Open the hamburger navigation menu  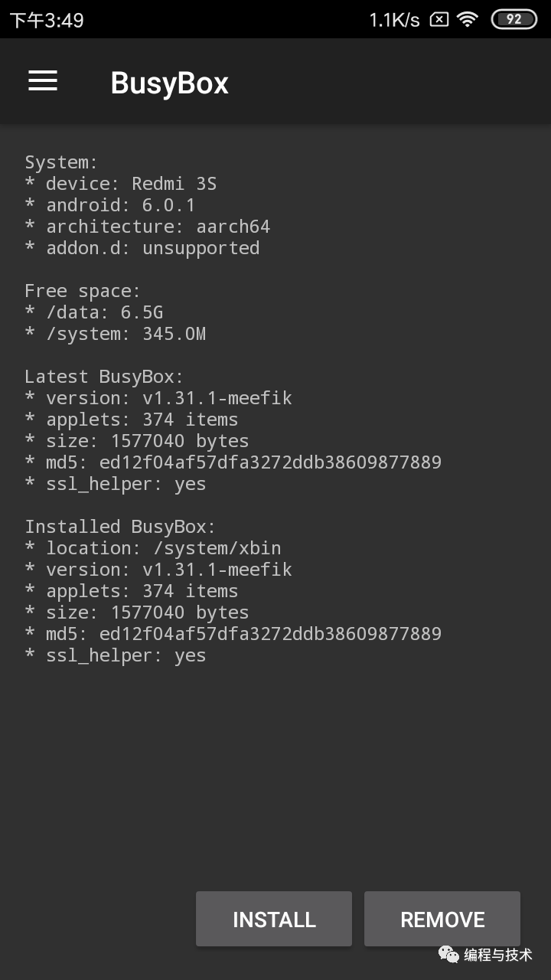[x=43, y=81]
